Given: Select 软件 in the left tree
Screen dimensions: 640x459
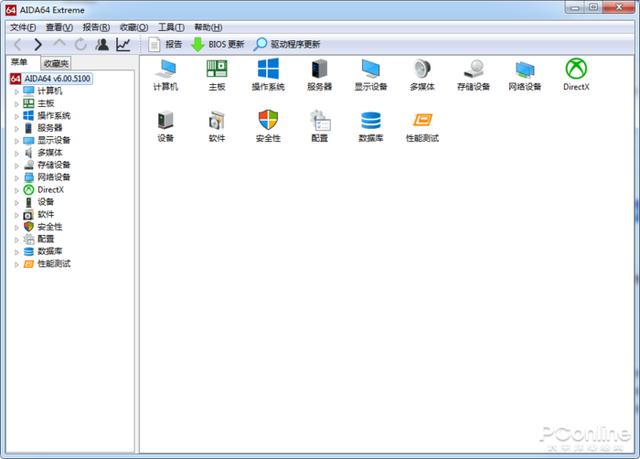Looking at the screenshot, I should [45, 214].
